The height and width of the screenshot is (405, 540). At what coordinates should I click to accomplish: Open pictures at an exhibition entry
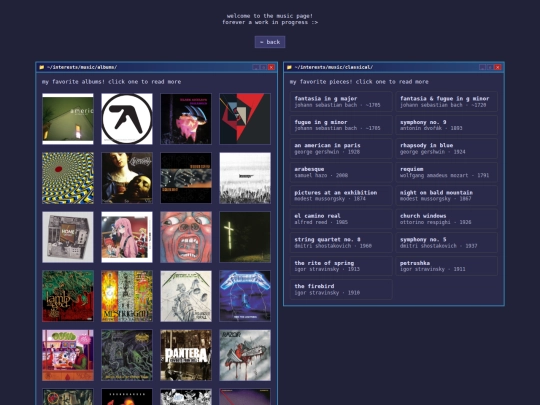tap(341, 196)
